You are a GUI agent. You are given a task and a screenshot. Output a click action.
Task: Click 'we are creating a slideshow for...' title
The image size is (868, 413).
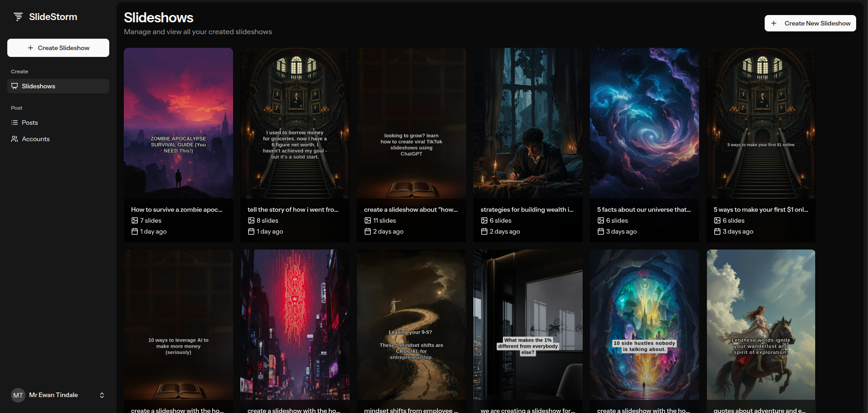pos(528,410)
